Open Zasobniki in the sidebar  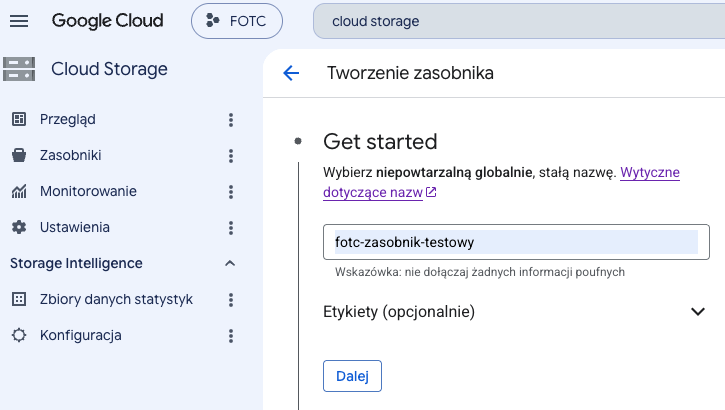click(70, 155)
